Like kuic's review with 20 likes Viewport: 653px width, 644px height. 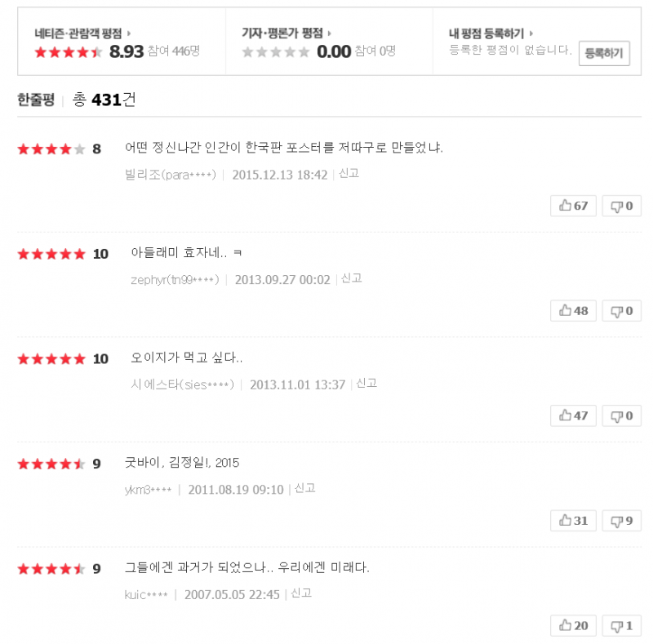click(574, 626)
